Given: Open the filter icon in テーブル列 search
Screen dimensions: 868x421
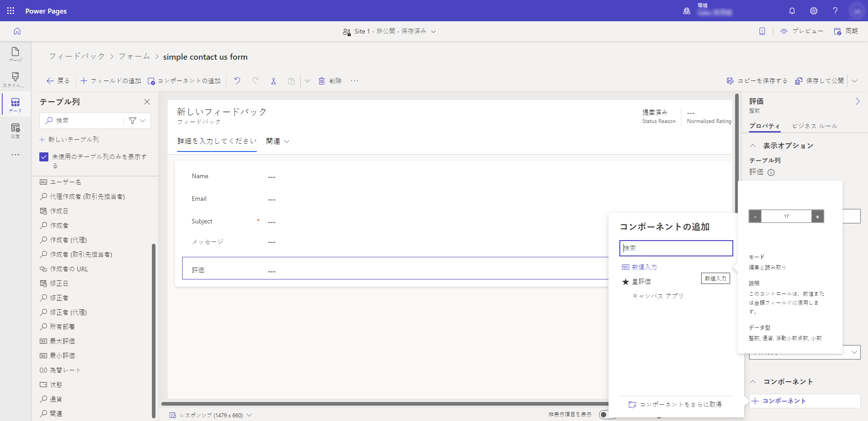Looking at the screenshot, I should pyautogui.click(x=132, y=121).
